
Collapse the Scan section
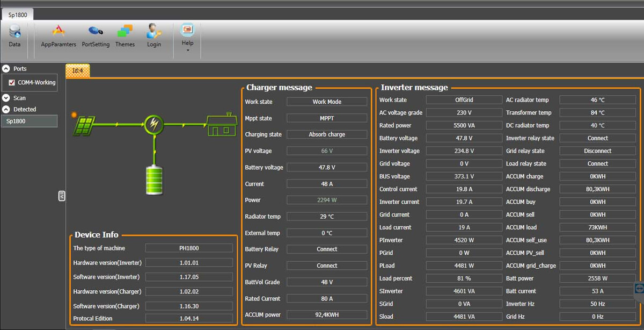click(x=6, y=98)
